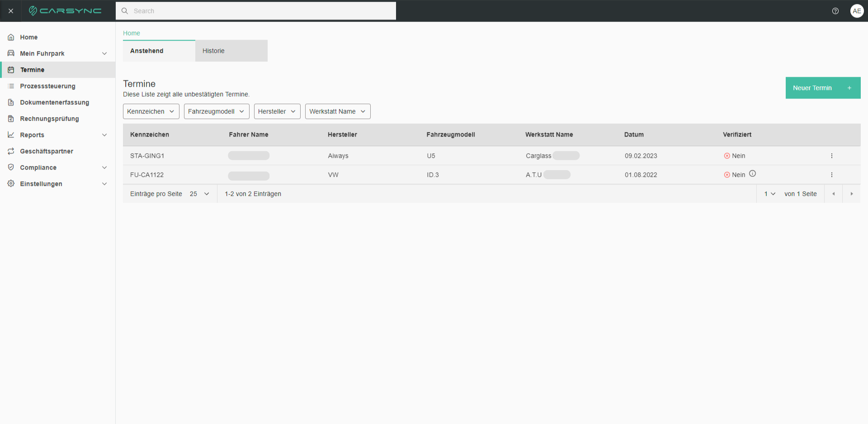868x424 pixels.
Task: Click the date 01.08.2022
Action: click(641, 175)
